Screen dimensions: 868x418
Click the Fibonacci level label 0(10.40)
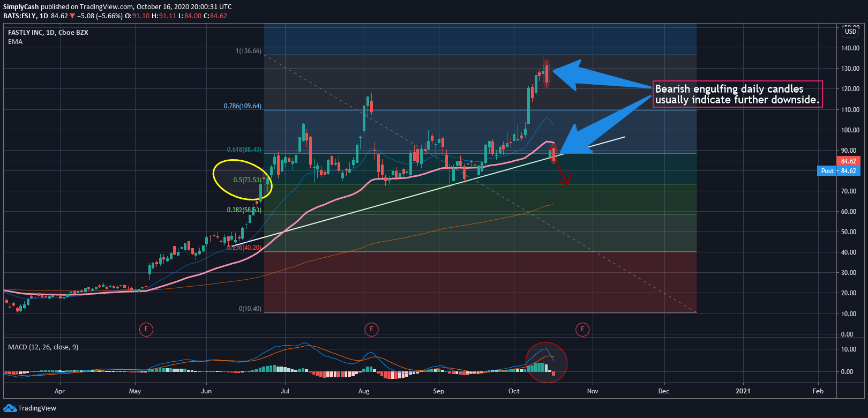(250, 309)
